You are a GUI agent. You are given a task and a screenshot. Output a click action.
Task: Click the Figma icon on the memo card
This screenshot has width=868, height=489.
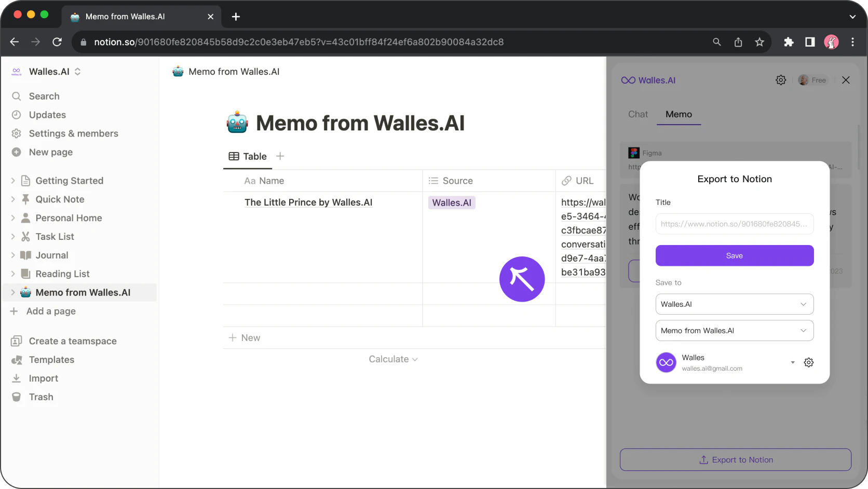(x=634, y=153)
